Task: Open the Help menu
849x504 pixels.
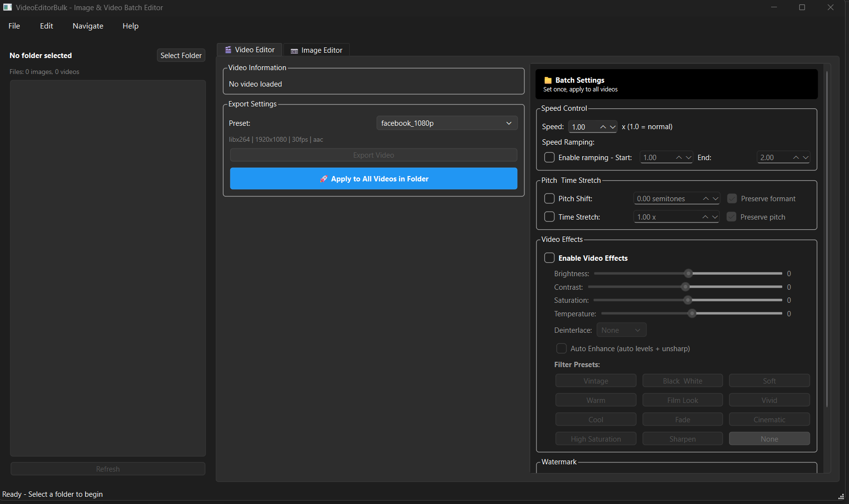Action: pyautogui.click(x=131, y=26)
